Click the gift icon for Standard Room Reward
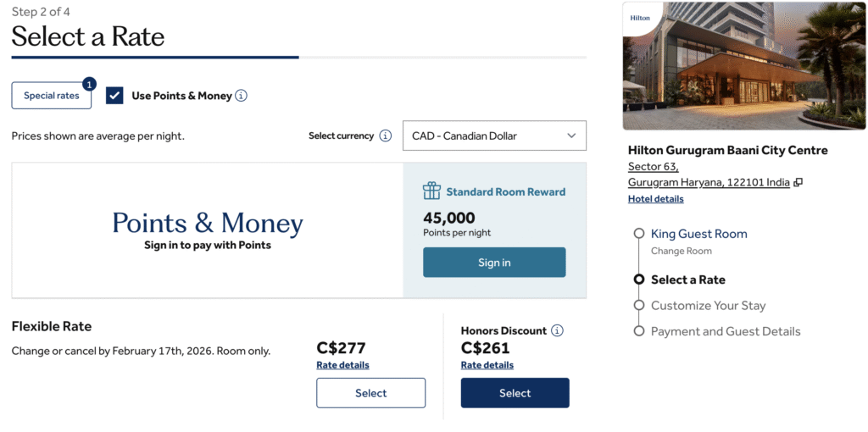The height and width of the screenshot is (432, 868). 432,191
